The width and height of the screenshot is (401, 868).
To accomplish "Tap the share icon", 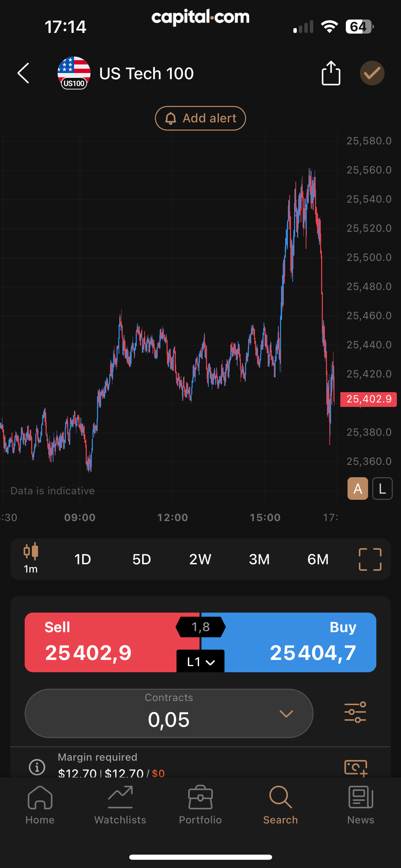I will (x=331, y=73).
